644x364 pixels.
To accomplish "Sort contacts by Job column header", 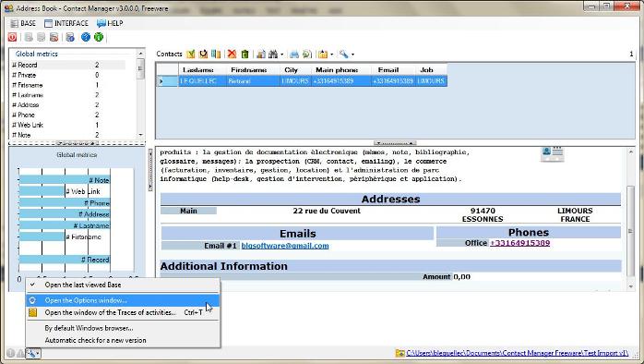I will (x=431, y=70).
